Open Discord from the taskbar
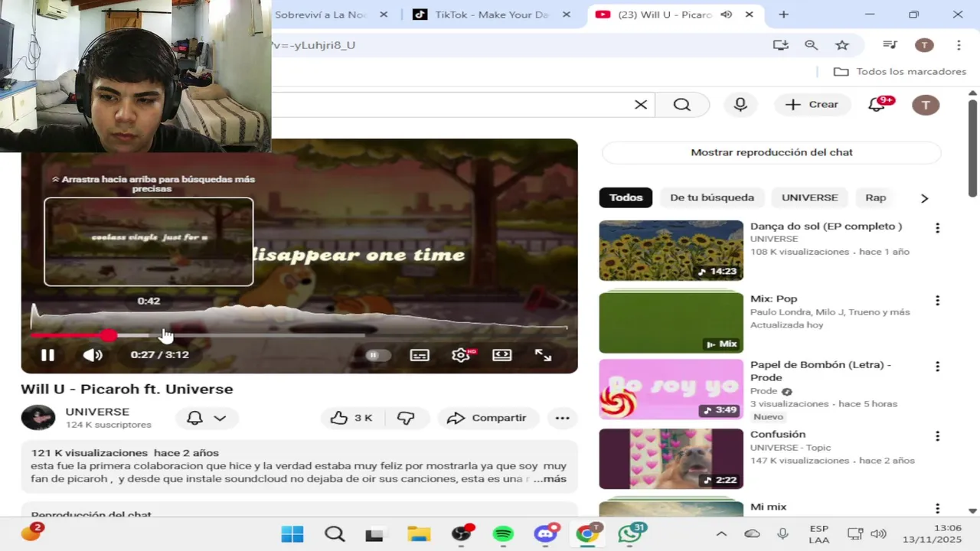 point(546,533)
